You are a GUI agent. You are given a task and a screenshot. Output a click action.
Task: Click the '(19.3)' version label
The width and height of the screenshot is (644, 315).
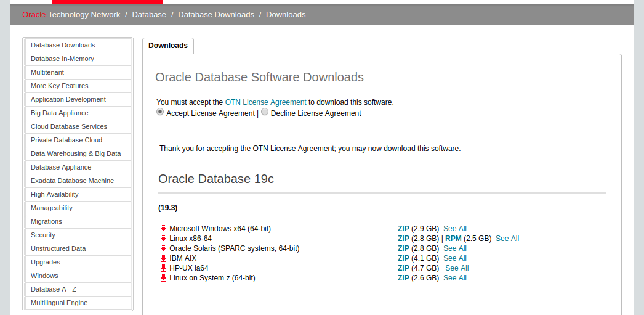167,208
